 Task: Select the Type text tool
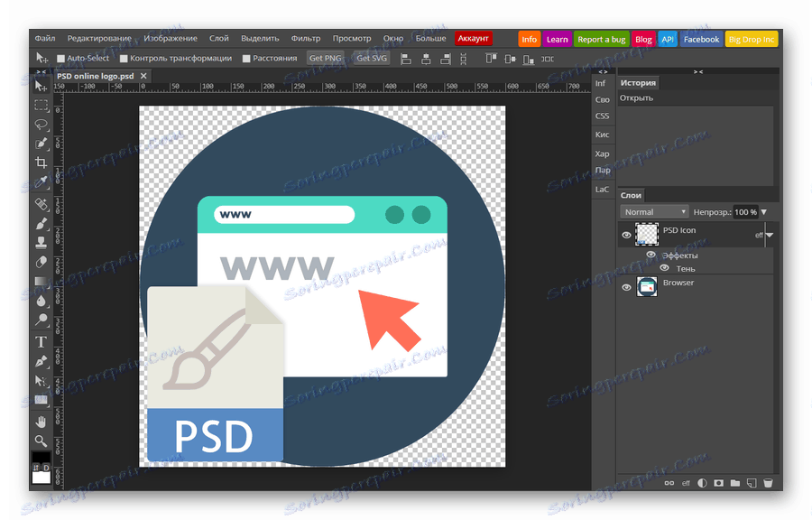tap(41, 342)
